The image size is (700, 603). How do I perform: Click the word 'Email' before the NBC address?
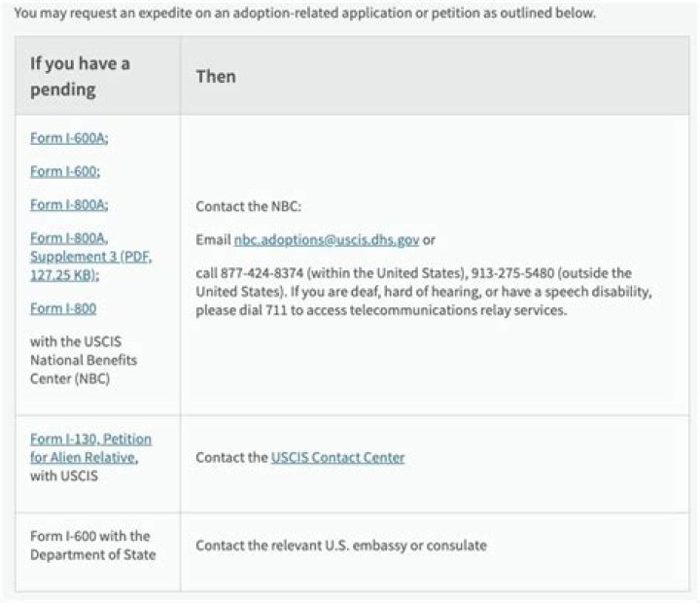pos(213,240)
